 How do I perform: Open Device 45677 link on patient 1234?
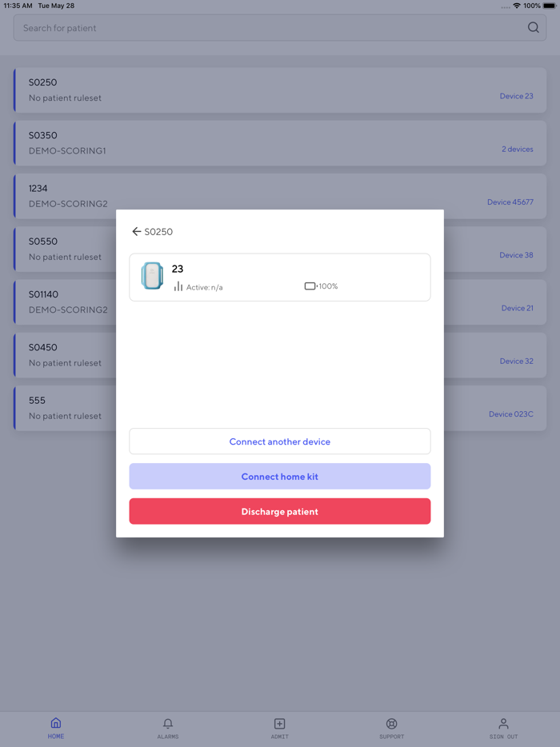510,202
